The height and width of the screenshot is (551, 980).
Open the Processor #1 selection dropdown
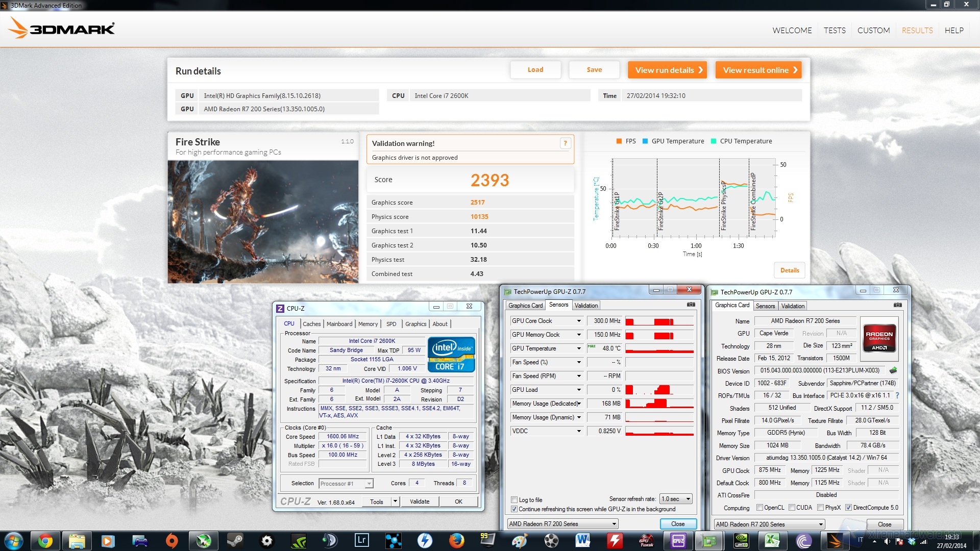[369, 483]
